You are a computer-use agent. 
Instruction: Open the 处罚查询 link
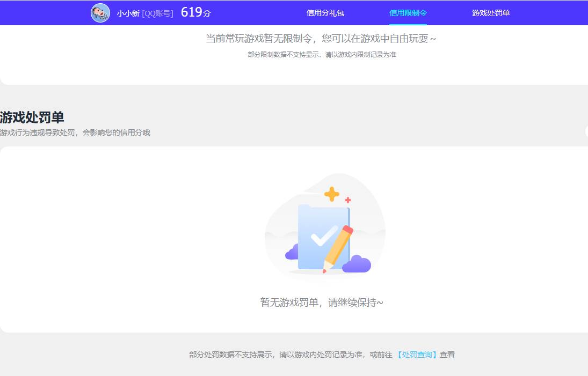(x=416, y=355)
